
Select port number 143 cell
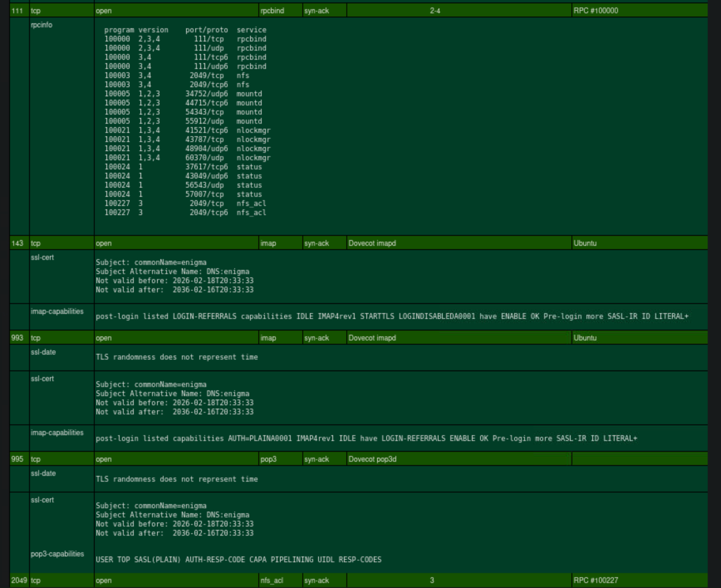19,243
